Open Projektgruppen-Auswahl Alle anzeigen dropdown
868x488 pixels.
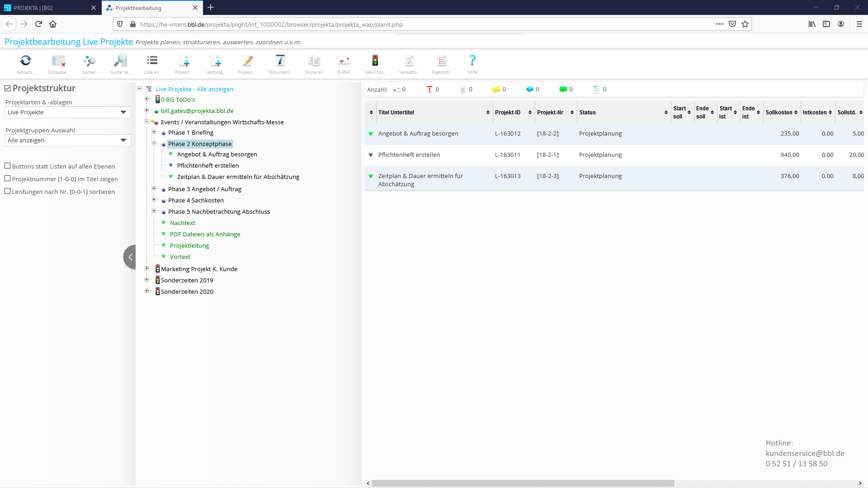(67, 140)
